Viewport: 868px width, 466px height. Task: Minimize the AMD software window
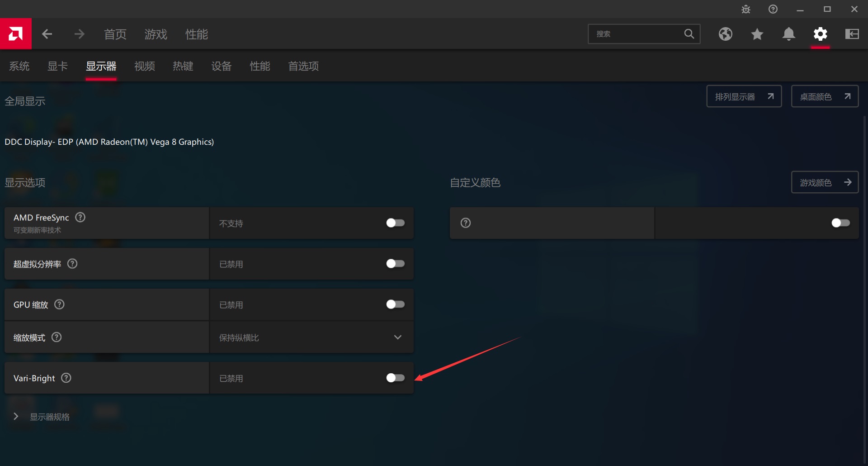click(800, 9)
